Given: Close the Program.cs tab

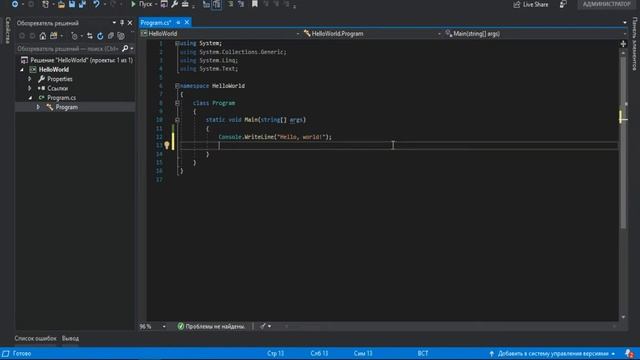Looking at the screenshot, I should click(x=187, y=22).
